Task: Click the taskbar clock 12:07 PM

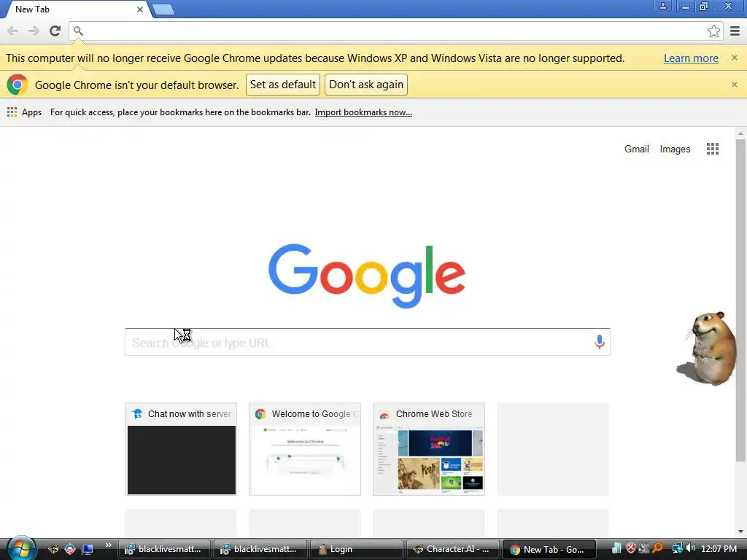Action: (719, 549)
